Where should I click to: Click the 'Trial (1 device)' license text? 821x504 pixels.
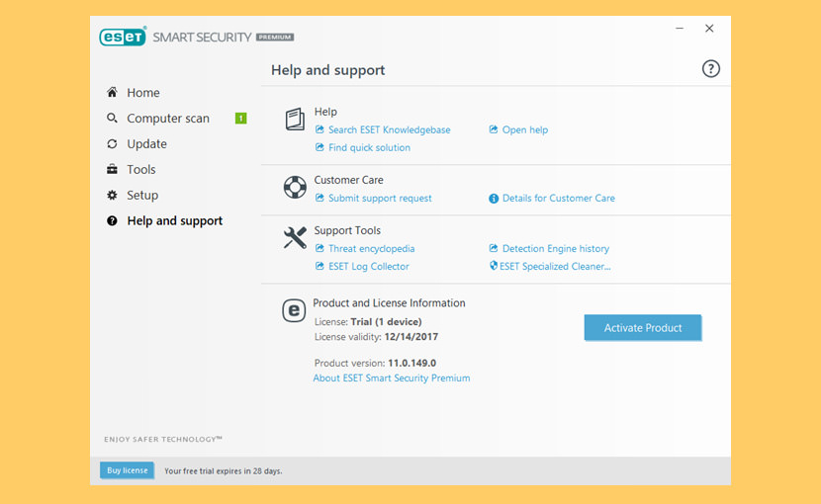386,322
